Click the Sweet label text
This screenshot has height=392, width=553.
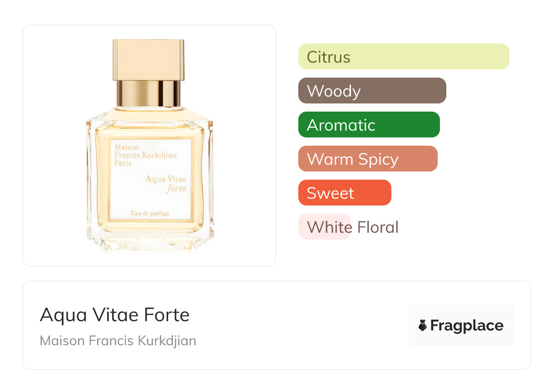click(x=331, y=193)
